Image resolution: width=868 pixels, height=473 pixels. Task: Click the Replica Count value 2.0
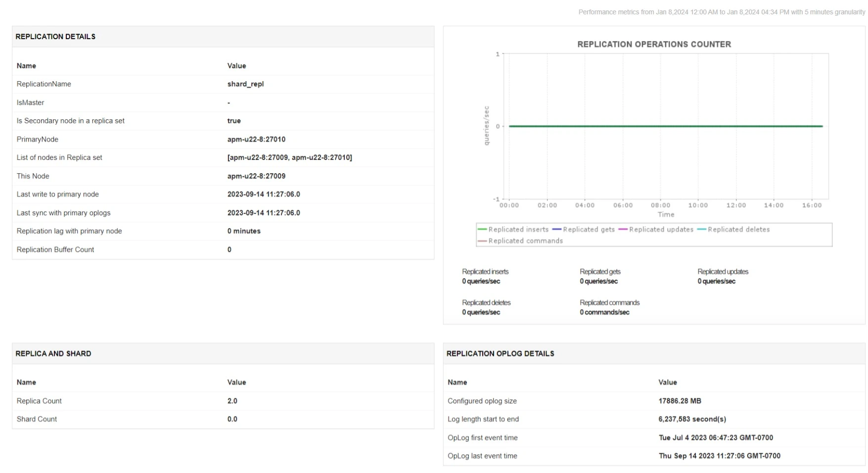coord(232,401)
